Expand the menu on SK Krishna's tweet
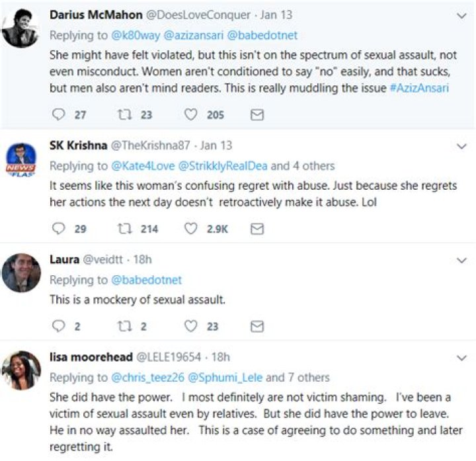476x461 pixels. coord(462,146)
